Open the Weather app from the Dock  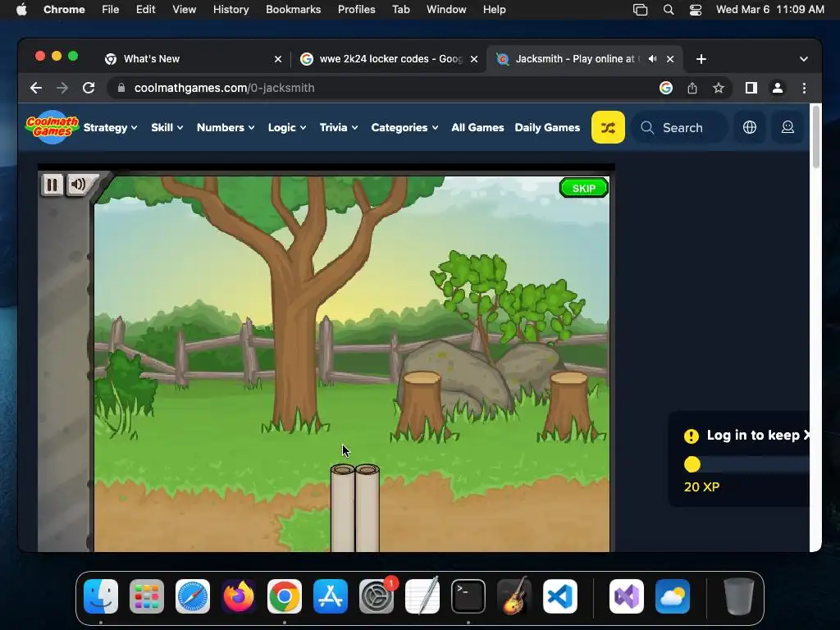coord(673,596)
